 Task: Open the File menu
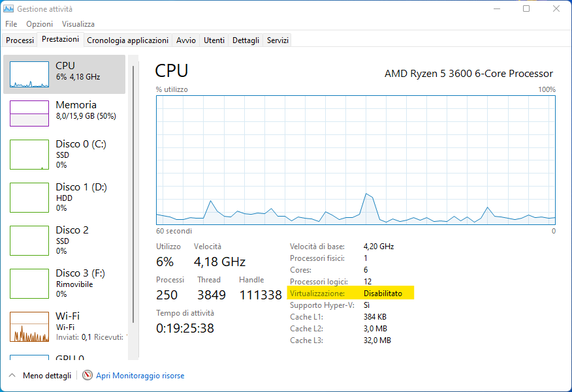11,24
